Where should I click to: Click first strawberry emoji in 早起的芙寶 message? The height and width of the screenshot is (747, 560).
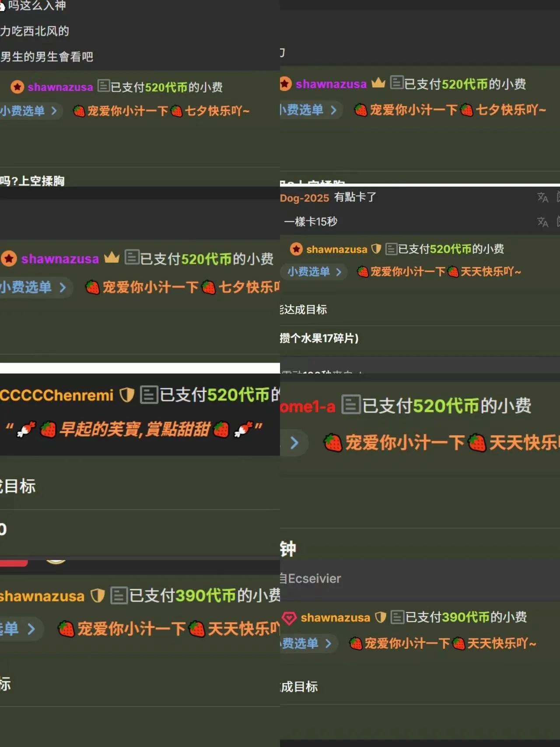click(48, 430)
